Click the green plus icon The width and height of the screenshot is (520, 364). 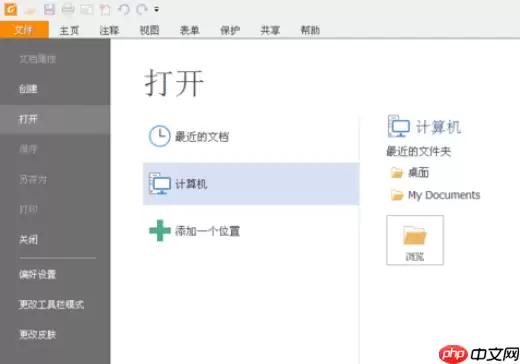pyautogui.click(x=160, y=231)
